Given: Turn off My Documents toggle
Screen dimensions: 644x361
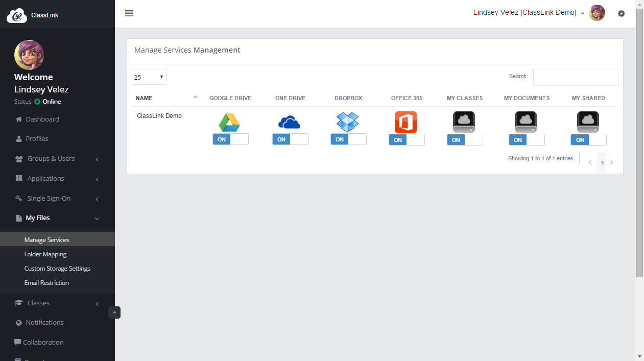Looking at the screenshot, I should pos(527,140).
